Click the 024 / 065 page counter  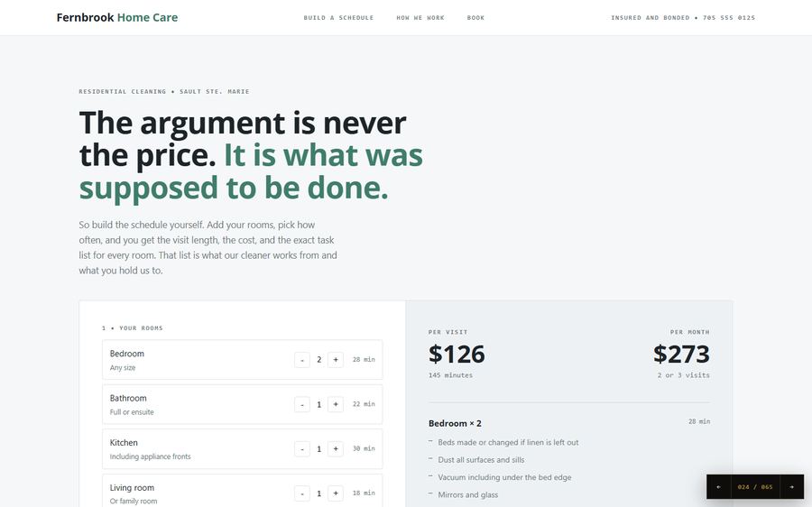point(755,487)
